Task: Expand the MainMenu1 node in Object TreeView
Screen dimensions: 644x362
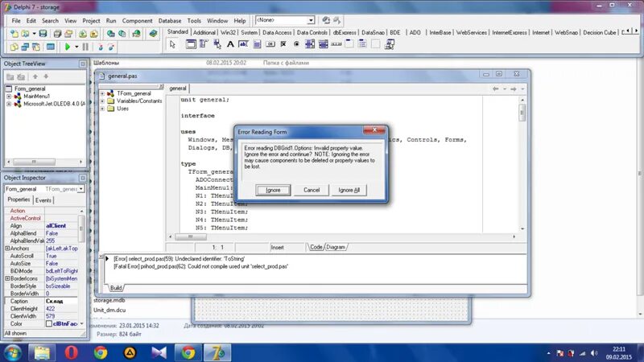Action: coord(9,96)
